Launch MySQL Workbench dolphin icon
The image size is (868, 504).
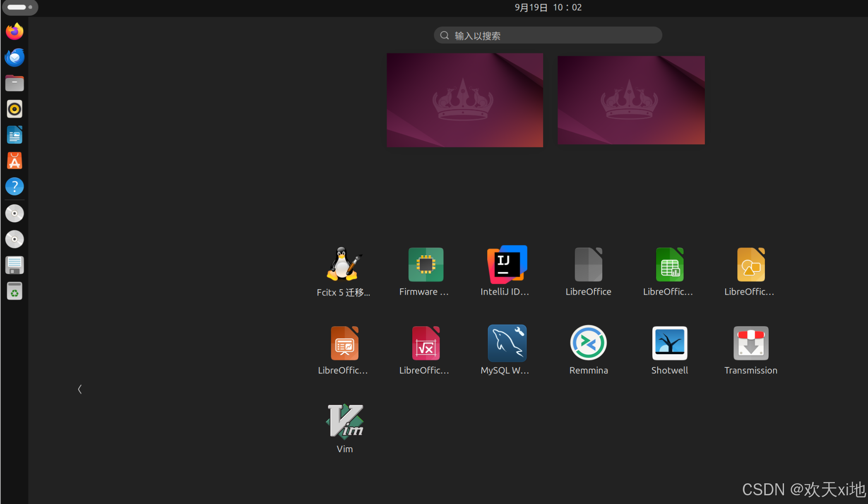tap(506, 350)
